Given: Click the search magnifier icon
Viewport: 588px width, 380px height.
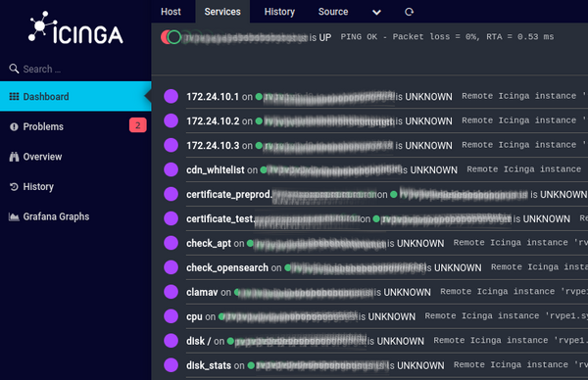Looking at the screenshot, I should pyautogui.click(x=14, y=69).
